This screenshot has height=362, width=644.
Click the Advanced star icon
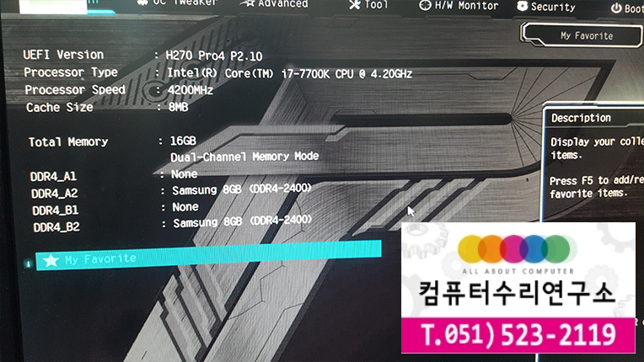click(x=248, y=3)
